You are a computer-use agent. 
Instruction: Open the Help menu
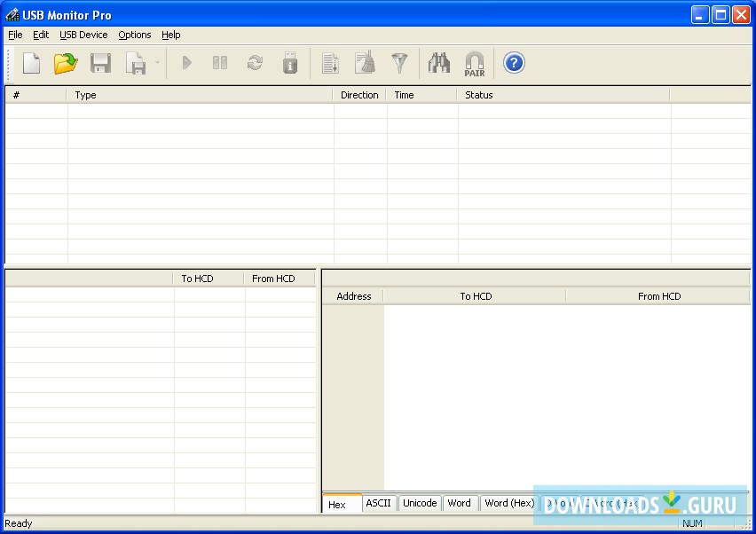coord(170,35)
